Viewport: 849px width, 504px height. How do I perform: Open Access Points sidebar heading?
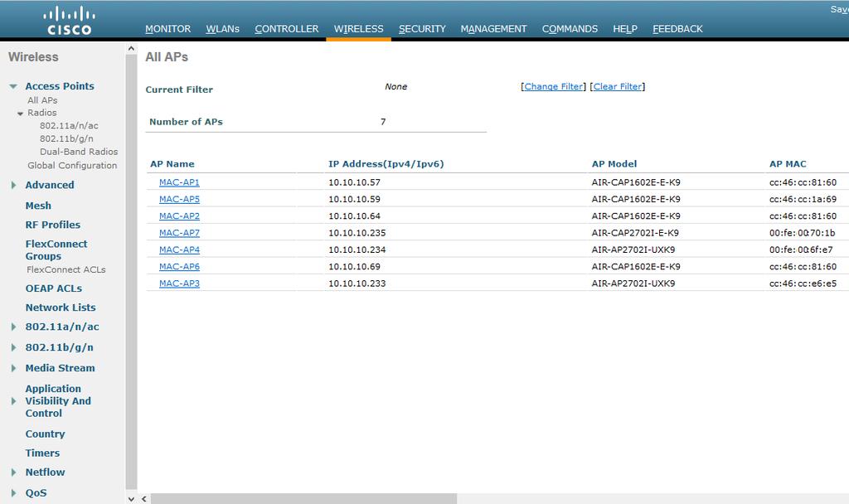coord(60,86)
